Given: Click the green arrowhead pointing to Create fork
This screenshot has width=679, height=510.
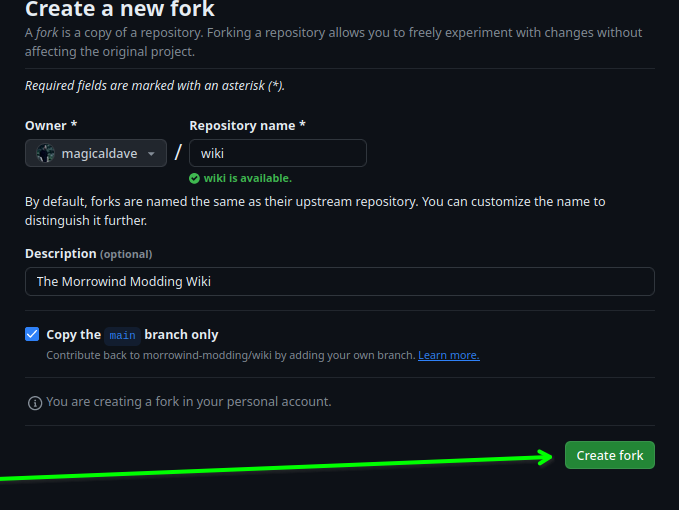Looking at the screenshot, I should (x=544, y=457).
